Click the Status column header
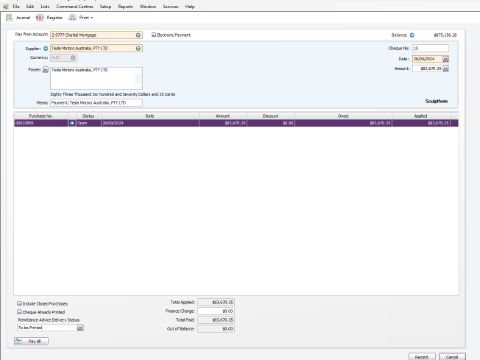The width and height of the screenshot is (480, 360). [x=88, y=116]
